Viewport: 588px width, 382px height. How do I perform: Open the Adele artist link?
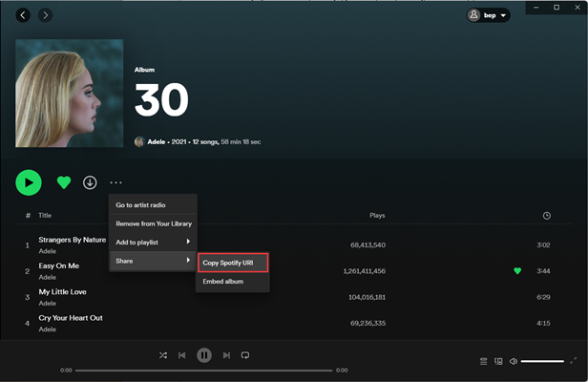(157, 142)
